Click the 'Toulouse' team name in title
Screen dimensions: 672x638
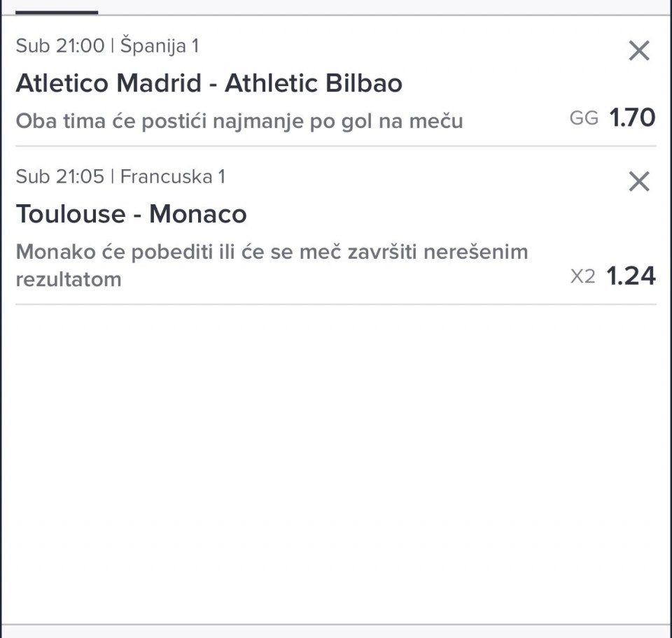click(69, 214)
